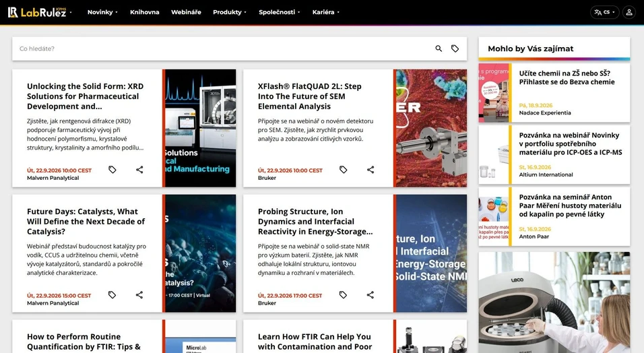The image size is (644, 353).
Task: Share the XFlash FlatQUAD 2L webinar
Action: pos(371,169)
